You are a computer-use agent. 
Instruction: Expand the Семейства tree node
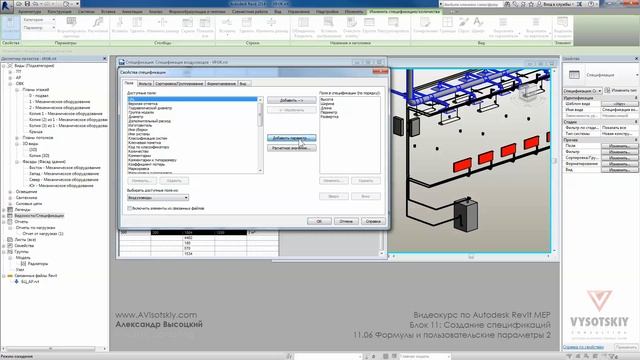(4, 246)
